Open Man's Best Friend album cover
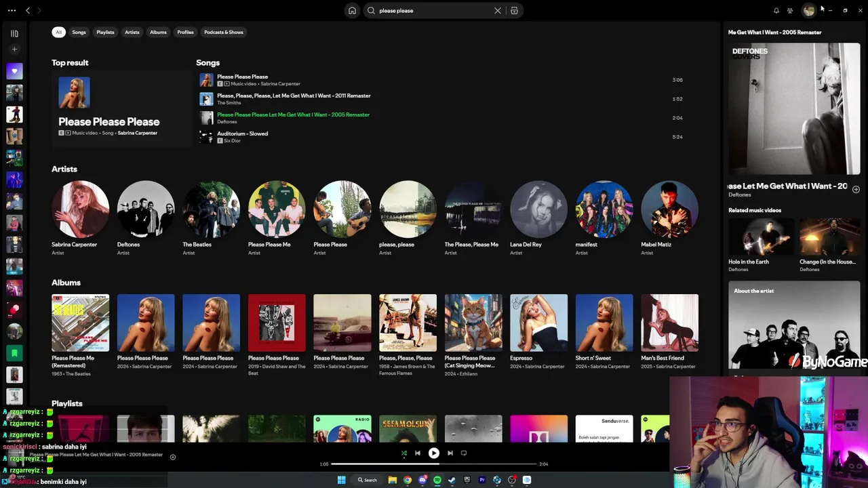Image resolution: width=868 pixels, height=488 pixels. point(669,323)
